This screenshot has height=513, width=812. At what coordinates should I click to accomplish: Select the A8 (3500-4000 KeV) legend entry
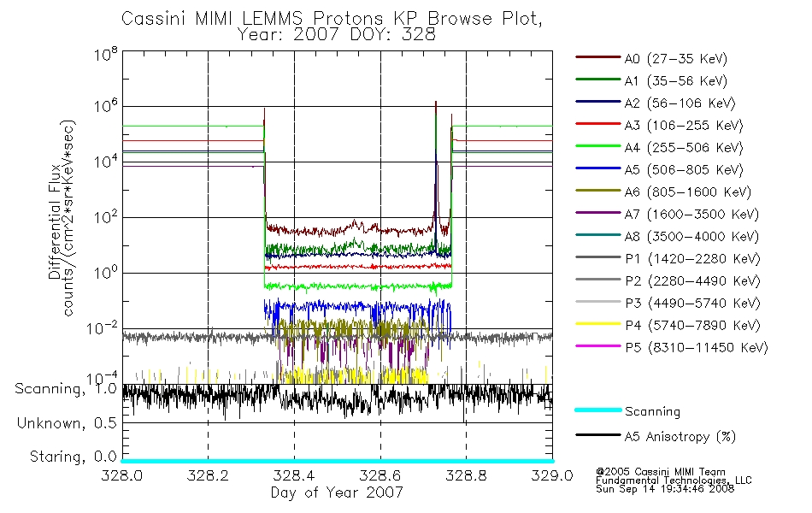(667, 236)
